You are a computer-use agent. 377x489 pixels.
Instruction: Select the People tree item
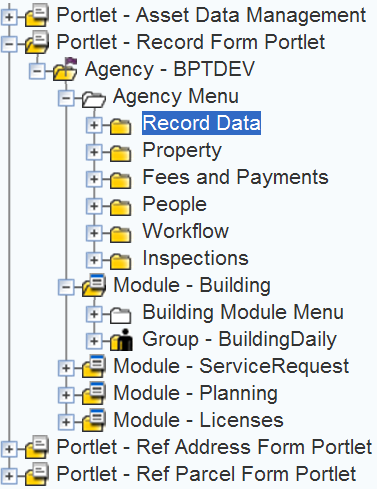pyautogui.click(x=175, y=204)
